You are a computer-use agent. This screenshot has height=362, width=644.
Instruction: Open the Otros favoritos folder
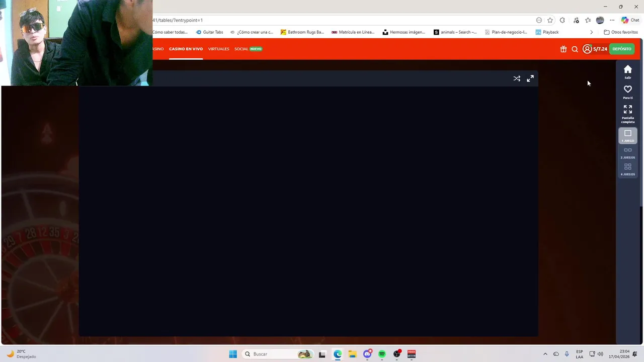(x=621, y=32)
